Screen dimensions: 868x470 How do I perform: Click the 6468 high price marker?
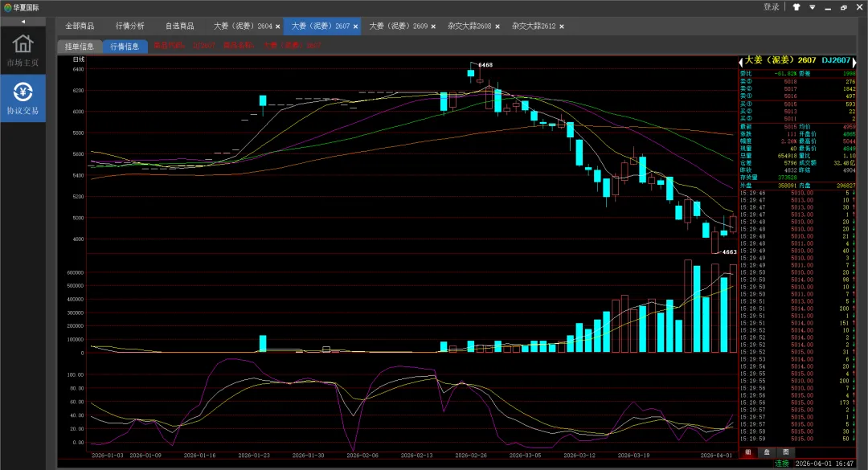[x=485, y=65]
